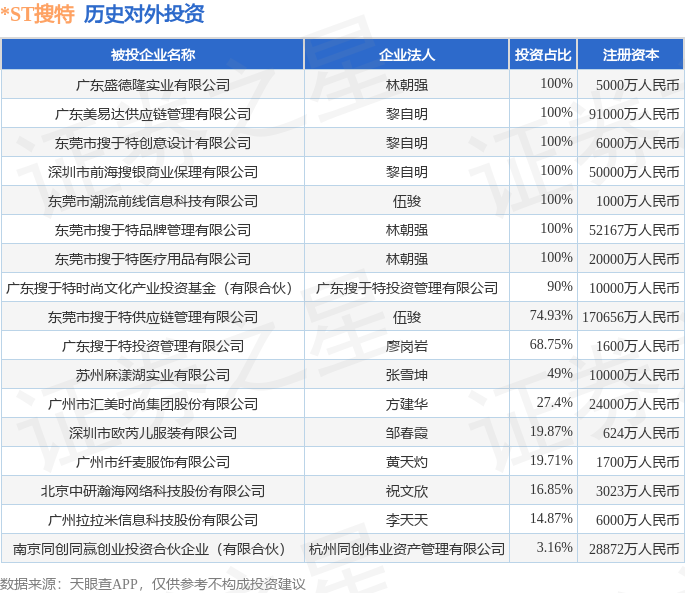
Task: Click legal person 邹春霞
Action: tap(407, 433)
